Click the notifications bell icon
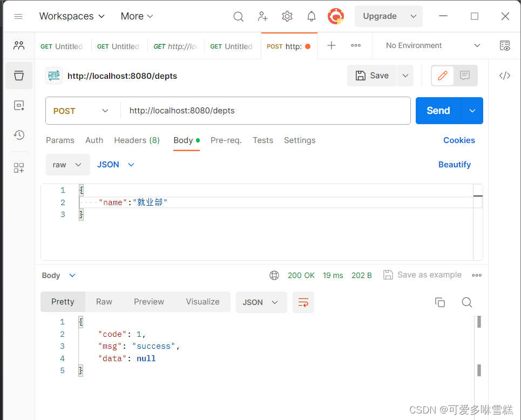The image size is (521, 420). pos(311,16)
